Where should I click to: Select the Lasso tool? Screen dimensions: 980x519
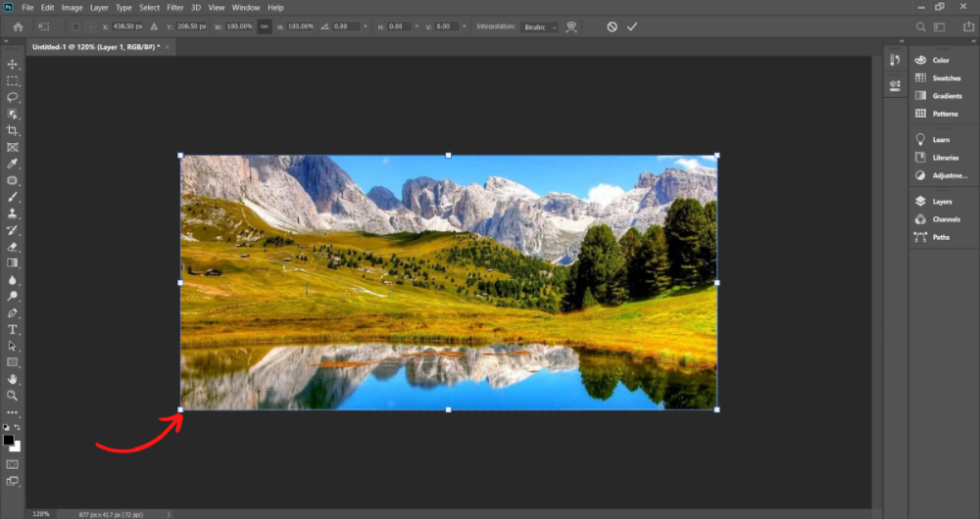point(13,97)
